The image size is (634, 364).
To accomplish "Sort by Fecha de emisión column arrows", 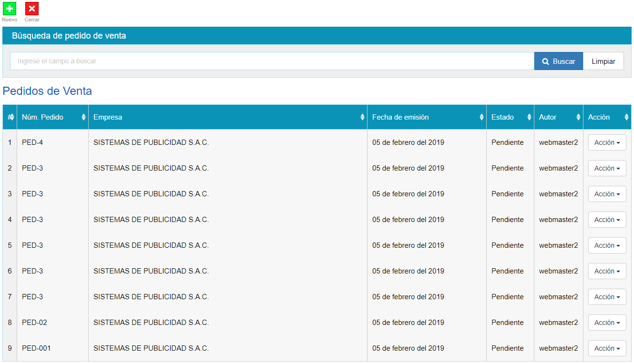I will [x=481, y=117].
